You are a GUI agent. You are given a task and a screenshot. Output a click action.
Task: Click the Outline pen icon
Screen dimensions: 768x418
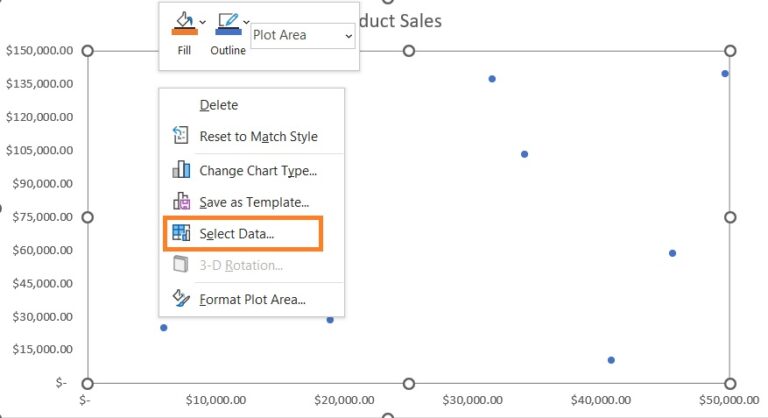point(225,23)
